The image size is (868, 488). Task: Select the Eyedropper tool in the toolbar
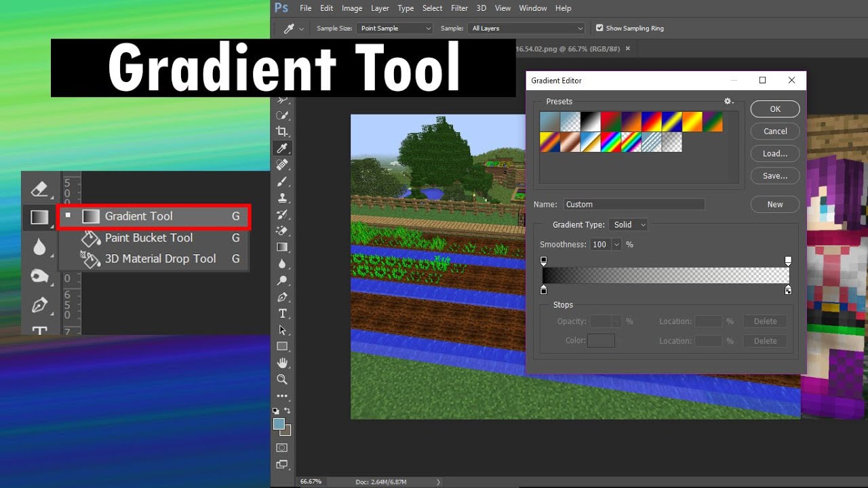tap(282, 148)
